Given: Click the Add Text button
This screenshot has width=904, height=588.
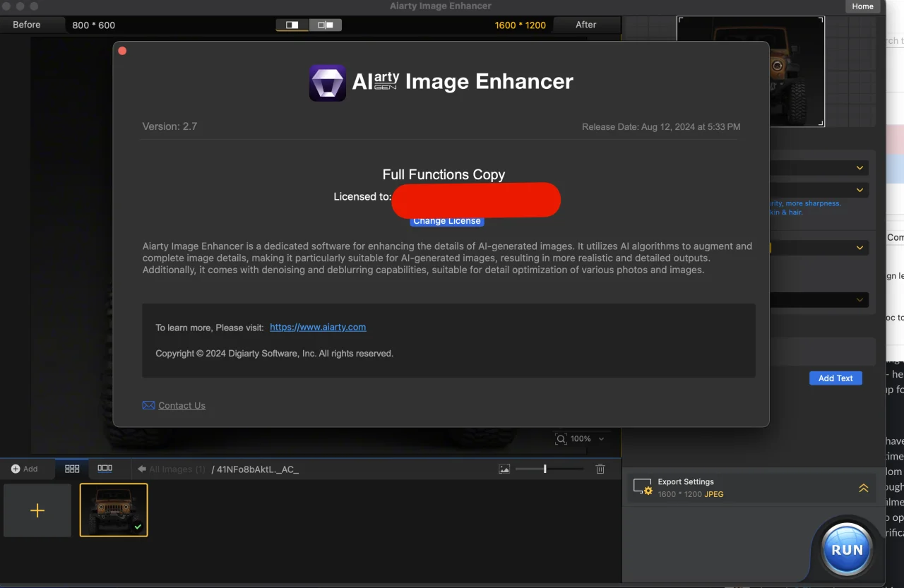Looking at the screenshot, I should pyautogui.click(x=835, y=378).
